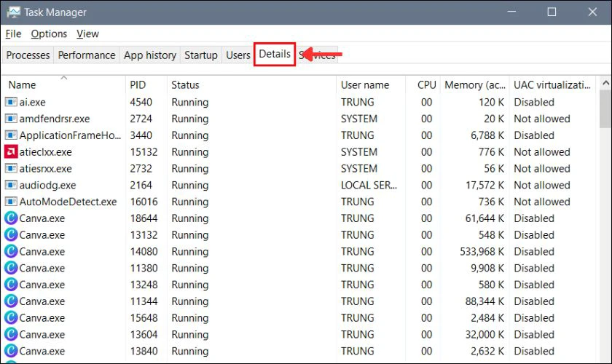Image resolution: width=612 pixels, height=364 pixels.
Task: Click PID value 4540
Action: (x=141, y=102)
